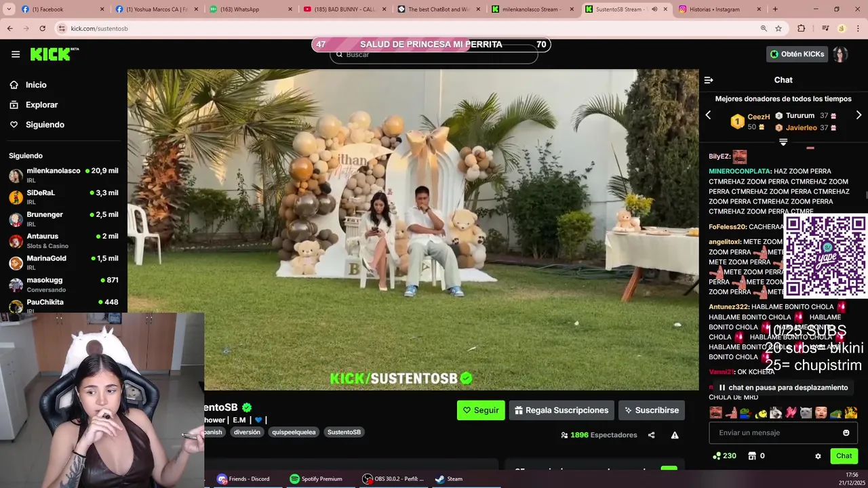Image resolution: width=868 pixels, height=488 pixels.
Task: Open the Kick hamburger sidebar menu
Action: (x=16, y=54)
